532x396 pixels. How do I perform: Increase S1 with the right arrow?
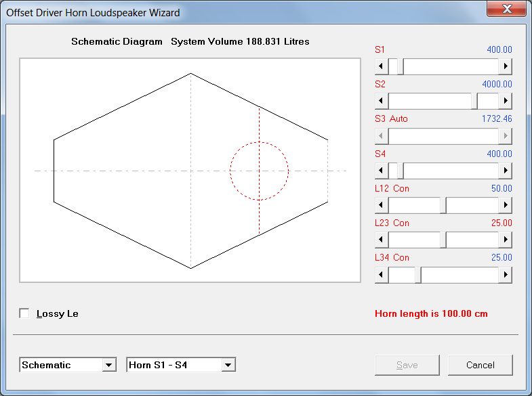pyautogui.click(x=505, y=66)
